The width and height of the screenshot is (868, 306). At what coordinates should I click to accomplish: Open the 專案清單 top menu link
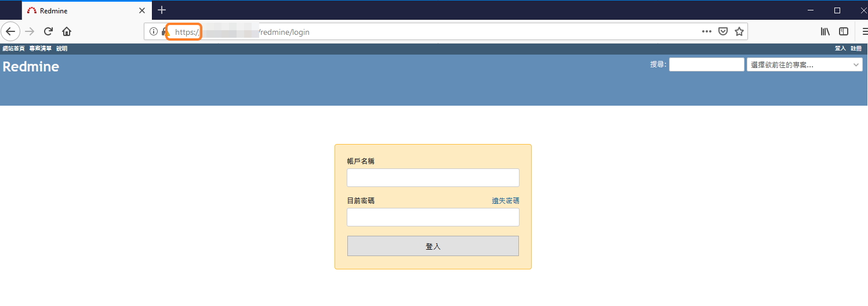[41, 49]
